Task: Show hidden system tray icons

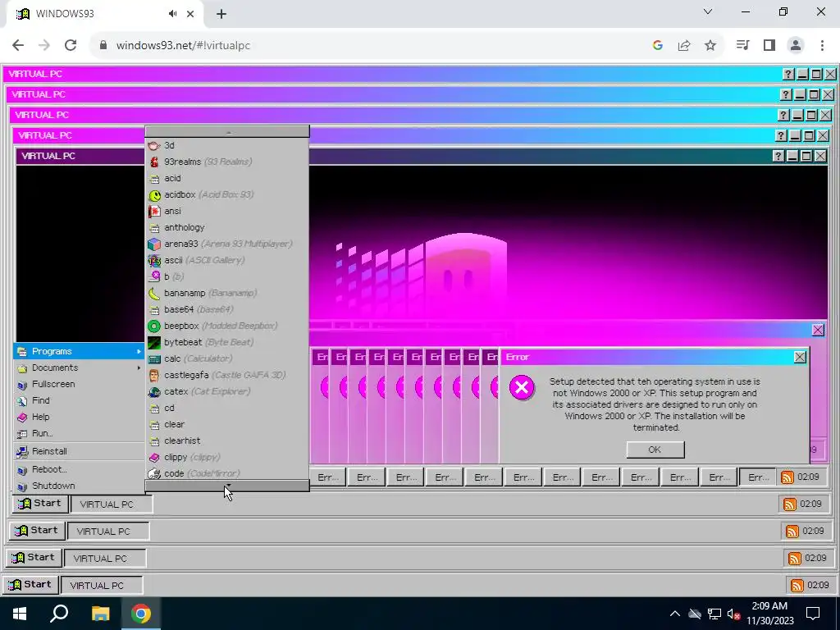Action: [675, 614]
